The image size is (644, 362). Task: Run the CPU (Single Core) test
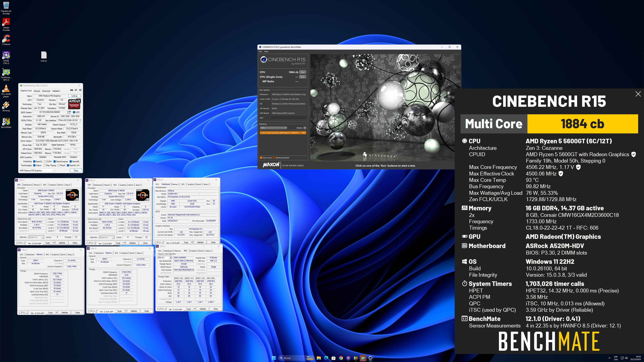coord(303,77)
